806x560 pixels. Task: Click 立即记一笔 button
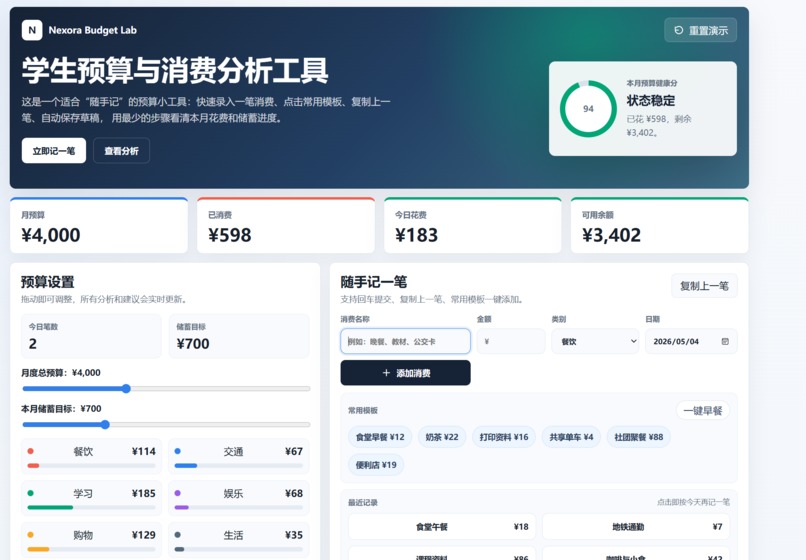click(53, 151)
